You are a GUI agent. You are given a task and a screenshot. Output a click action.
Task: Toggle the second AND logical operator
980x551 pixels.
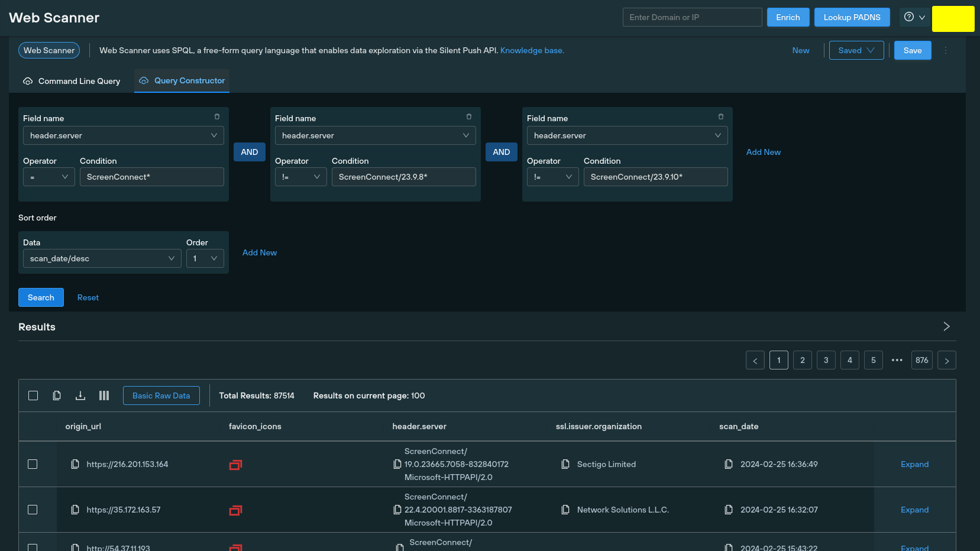point(502,152)
